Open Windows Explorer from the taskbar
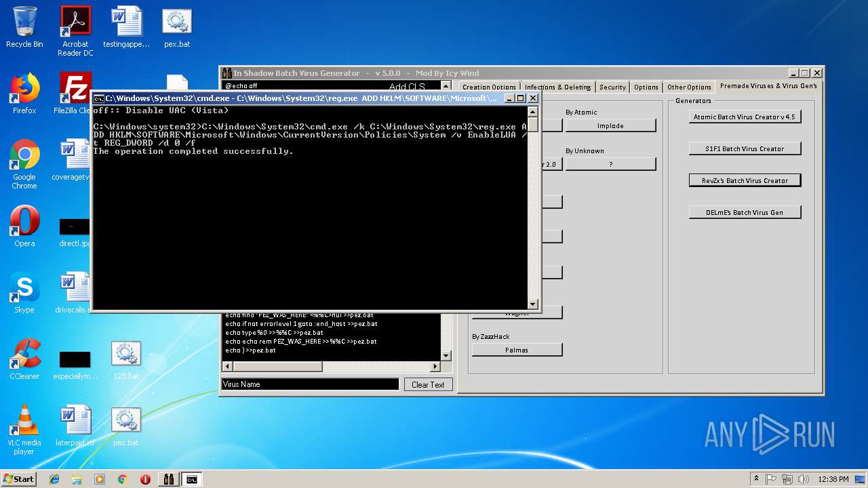This screenshot has height=488, width=868. [x=77, y=479]
